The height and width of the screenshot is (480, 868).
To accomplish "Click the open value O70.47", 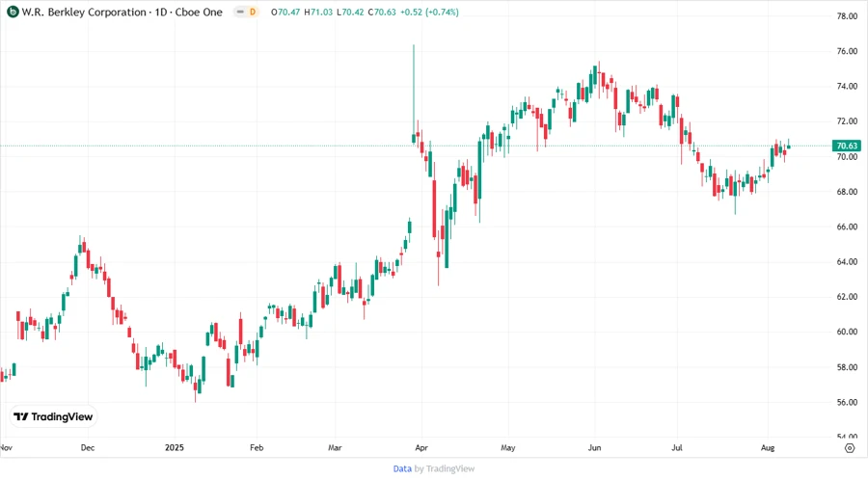I will click(285, 13).
